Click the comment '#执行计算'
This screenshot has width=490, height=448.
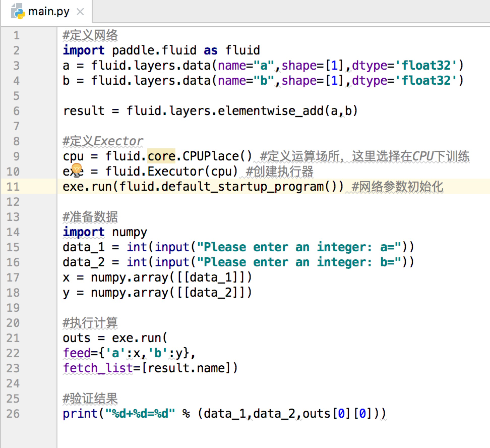90,323
